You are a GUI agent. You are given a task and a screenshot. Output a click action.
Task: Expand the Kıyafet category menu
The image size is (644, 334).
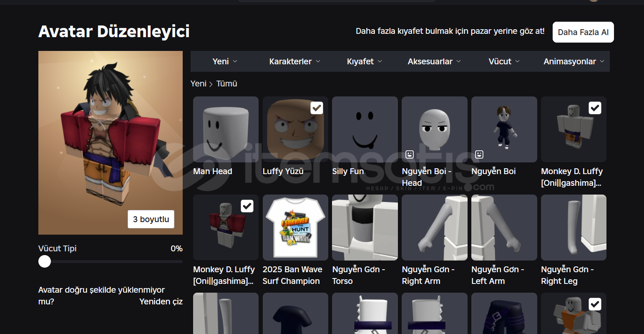point(365,61)
